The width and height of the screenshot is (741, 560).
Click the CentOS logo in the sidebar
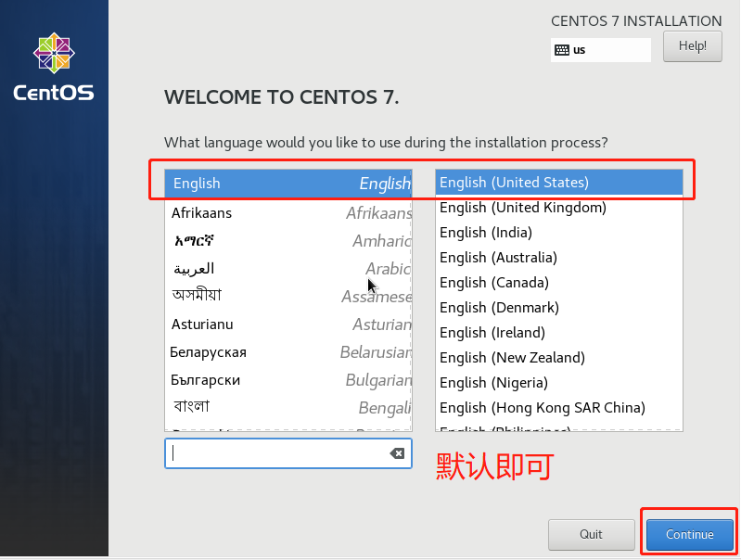54,67
